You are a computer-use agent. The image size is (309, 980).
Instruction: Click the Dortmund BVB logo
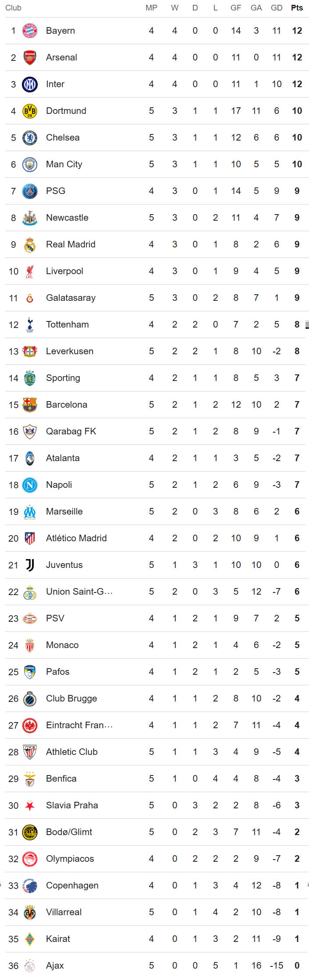(30, 111)
